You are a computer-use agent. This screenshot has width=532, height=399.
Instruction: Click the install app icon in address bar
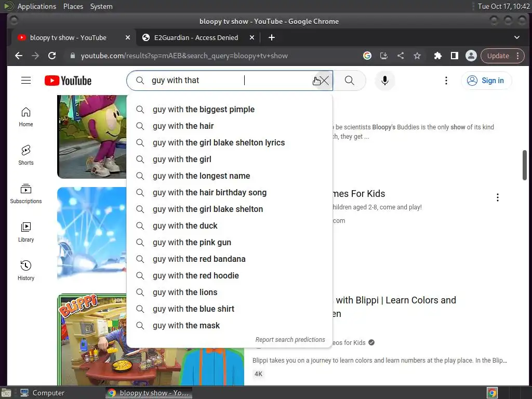coord(384,56)
